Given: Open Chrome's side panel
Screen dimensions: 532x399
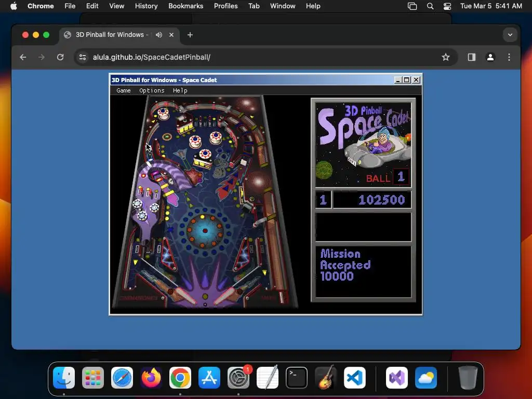Looking at the screenshot, I should pos(472,57).
